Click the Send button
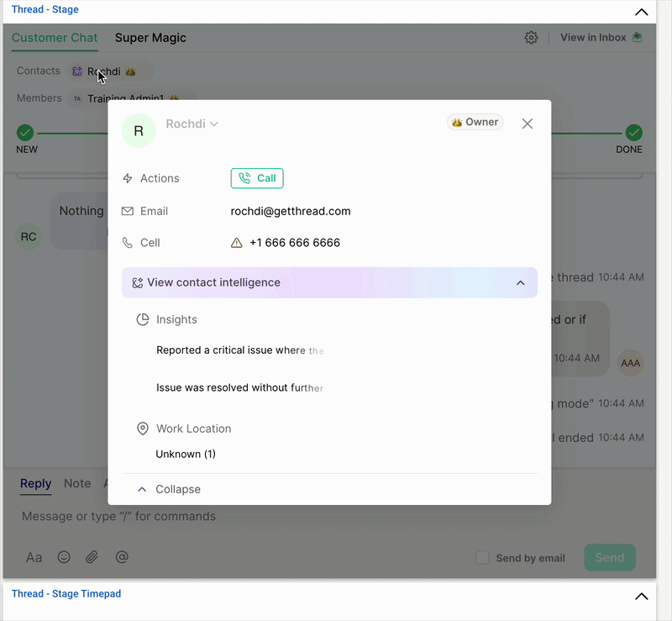The image size is (672, 621). [610, 557]
